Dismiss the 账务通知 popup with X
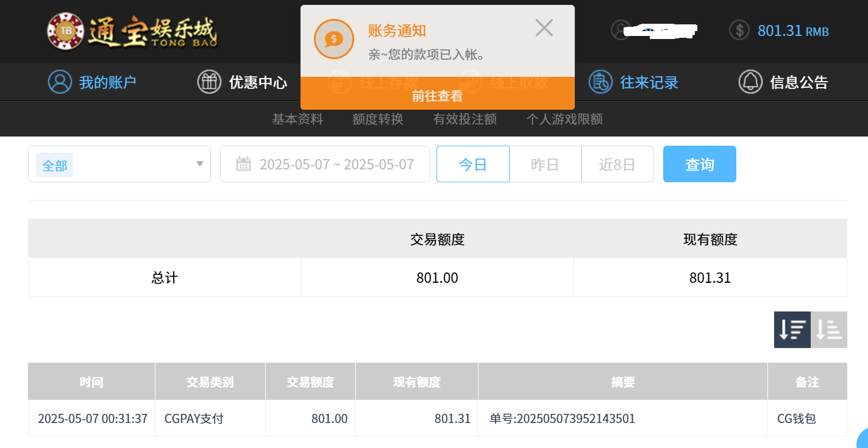The width and height of the screenshot is (868, 448). (543, 27)
